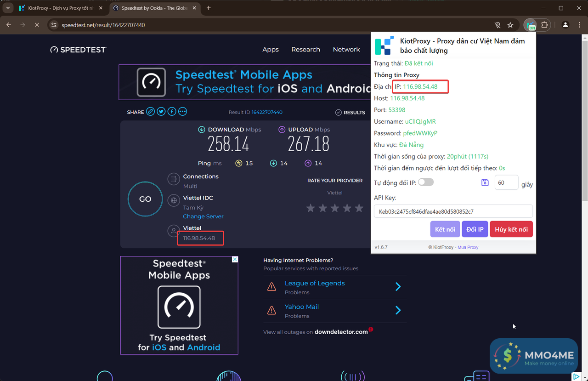Click the AdChoices icon in bottom corner
The height and width of the screenshot is (381, 588).
577,376
